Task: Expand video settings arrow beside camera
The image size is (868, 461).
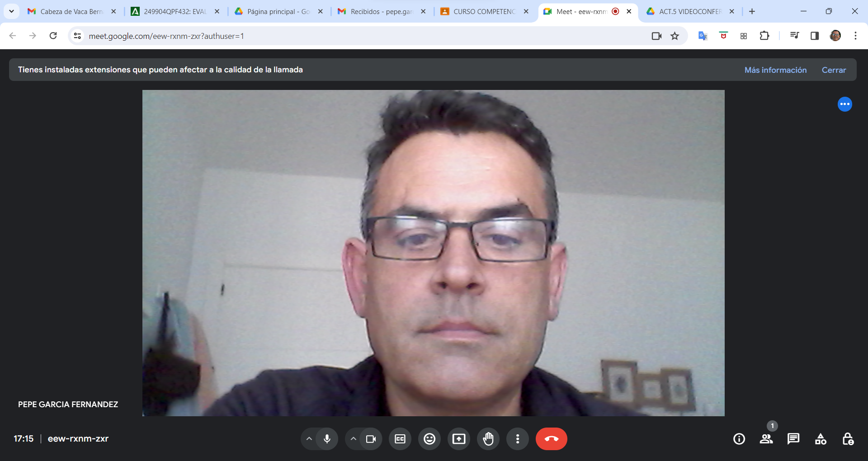Action: pos(353,439)
